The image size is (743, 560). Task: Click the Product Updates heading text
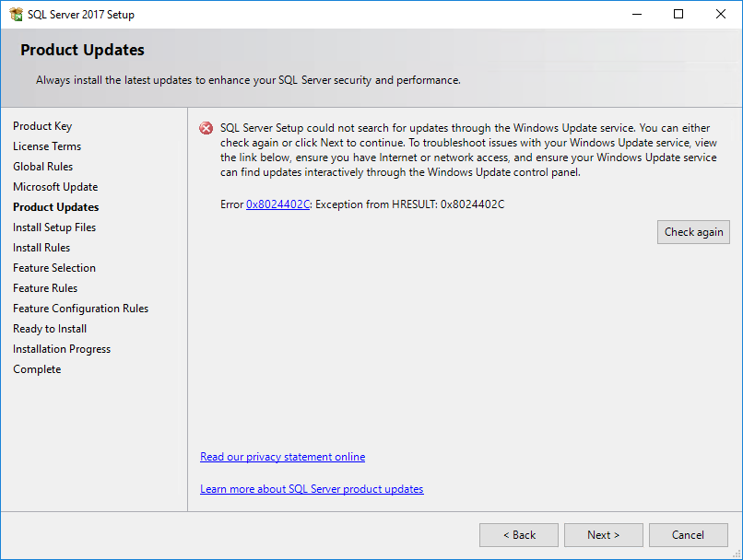[x=82, y=50]
